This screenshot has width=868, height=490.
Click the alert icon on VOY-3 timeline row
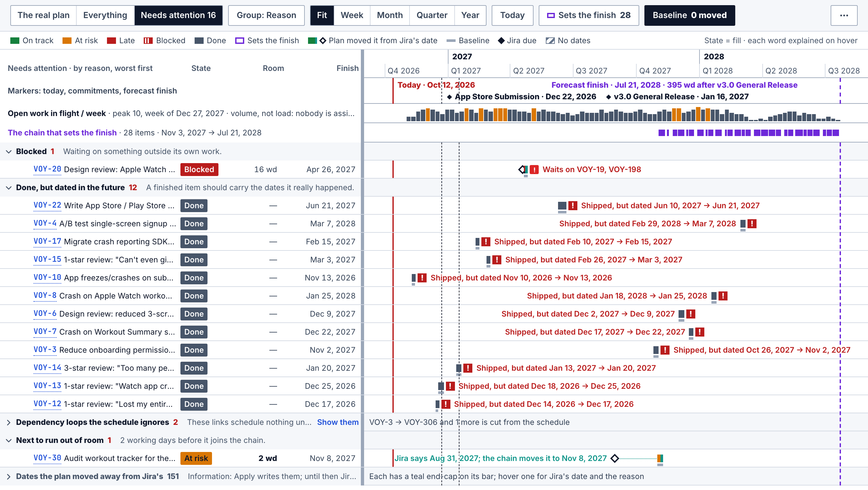(665, 350)
